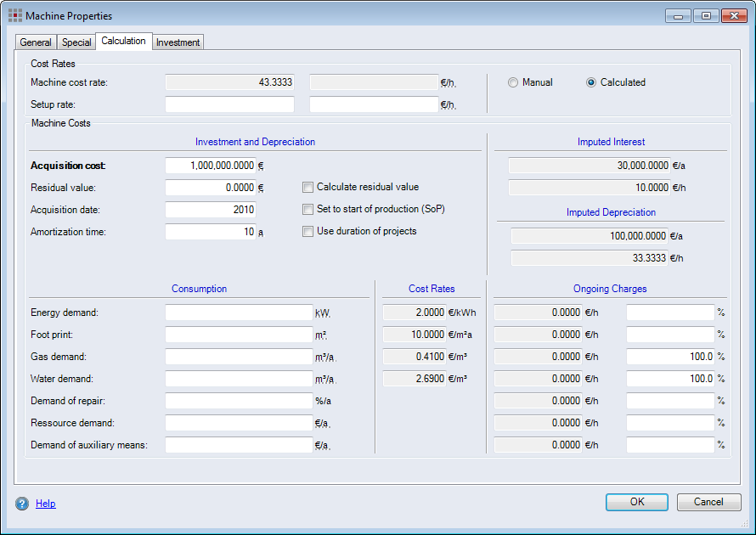Click the Machine Properties title bar icon

14,14
